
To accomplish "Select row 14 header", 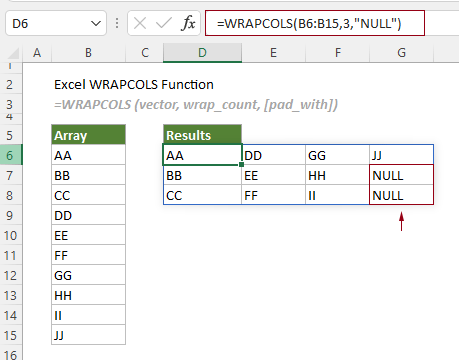I will point(11,315).
